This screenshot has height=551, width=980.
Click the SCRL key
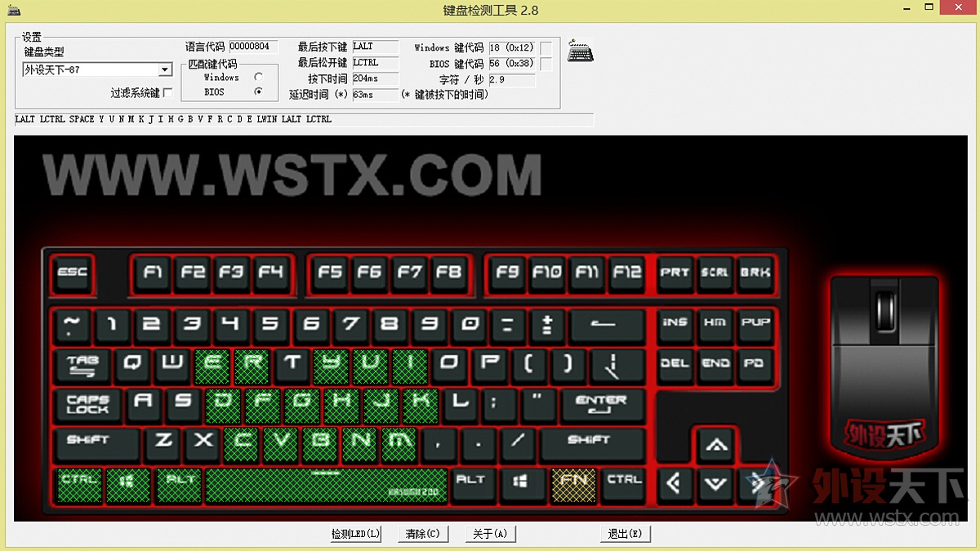click(715, 273)
